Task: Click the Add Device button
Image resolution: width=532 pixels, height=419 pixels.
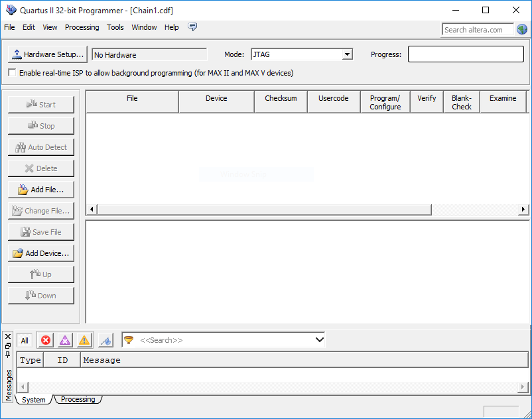Action: click(x=40, y=253)
